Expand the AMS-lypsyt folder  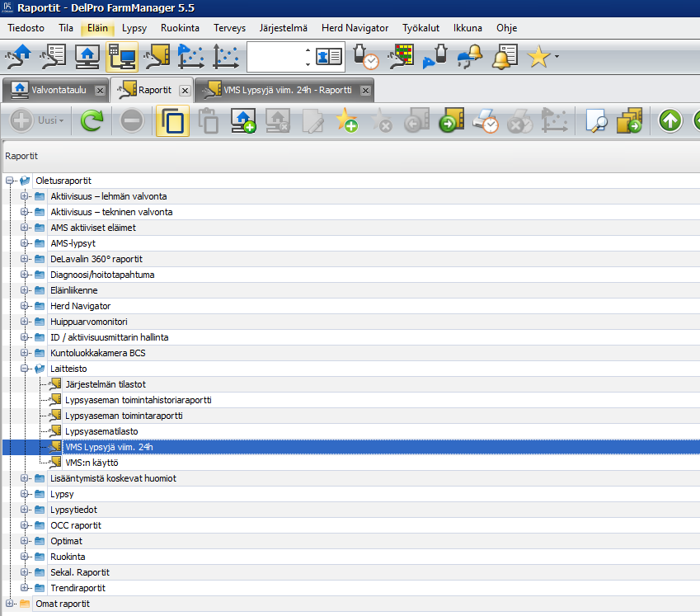click(24, 242)
